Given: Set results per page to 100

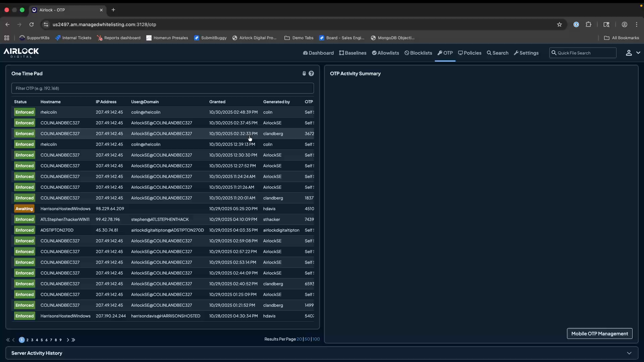Looking at the screenshot, I should coord(316,339).
